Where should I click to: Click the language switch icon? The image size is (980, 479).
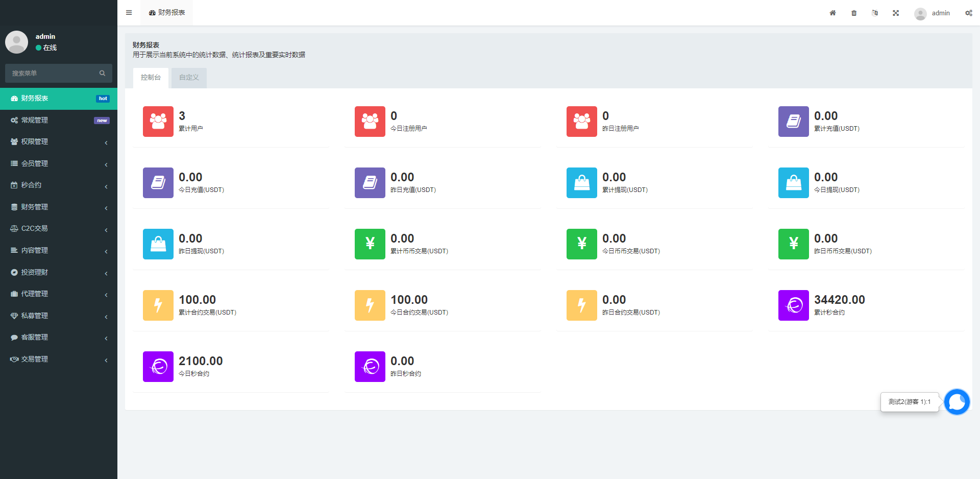coord(875,13)
